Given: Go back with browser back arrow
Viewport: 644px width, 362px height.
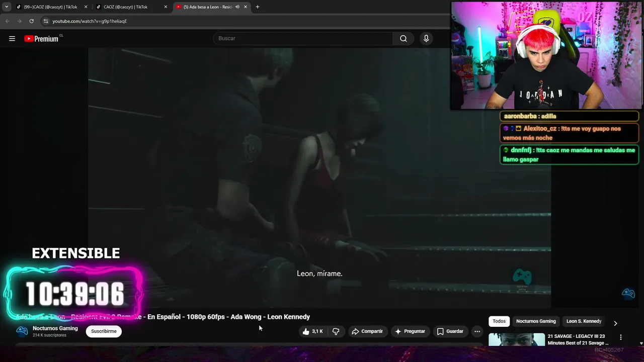Looking at the screenshot, I should 7,21.
